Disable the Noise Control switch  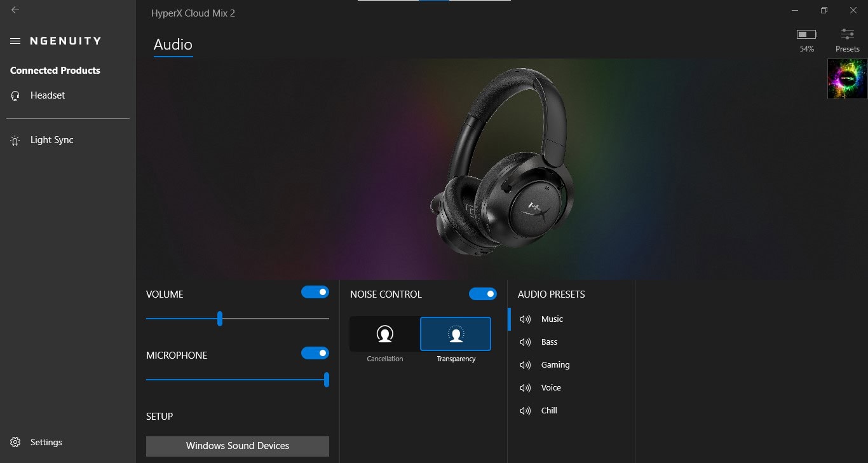483,294
